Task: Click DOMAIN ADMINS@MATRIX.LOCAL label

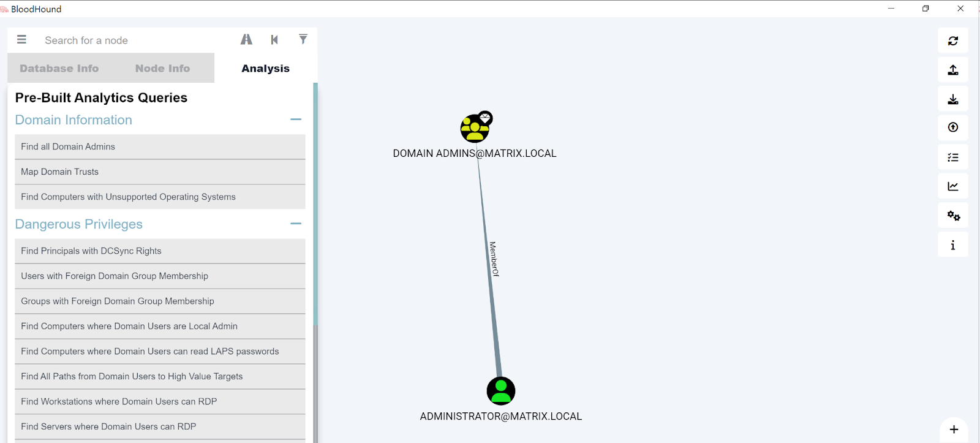Action: 475,153
